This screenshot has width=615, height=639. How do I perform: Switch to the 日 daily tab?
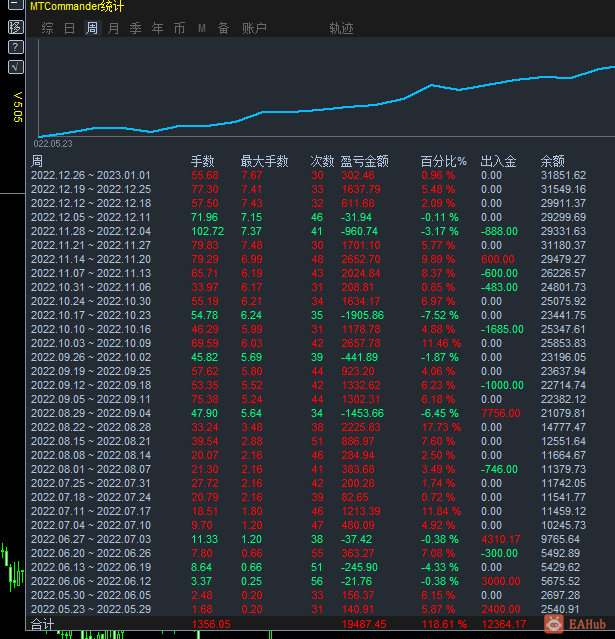pos(70,28)
